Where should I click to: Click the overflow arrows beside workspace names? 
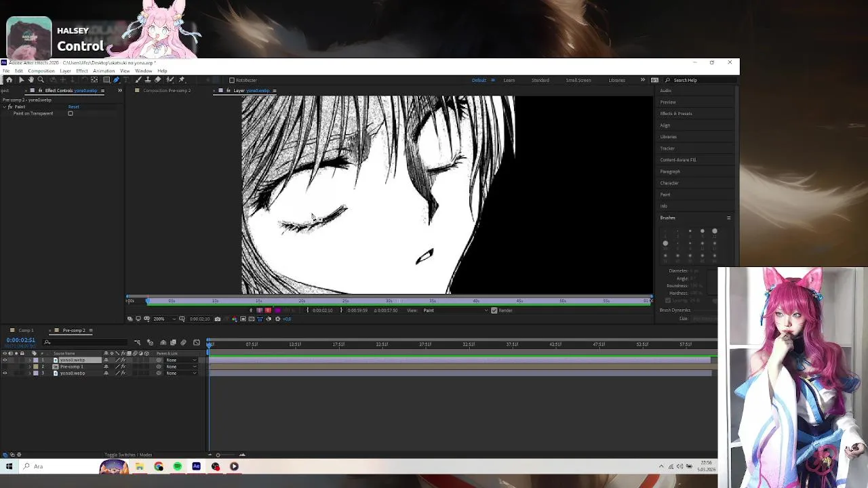click(x=643, y=80)
